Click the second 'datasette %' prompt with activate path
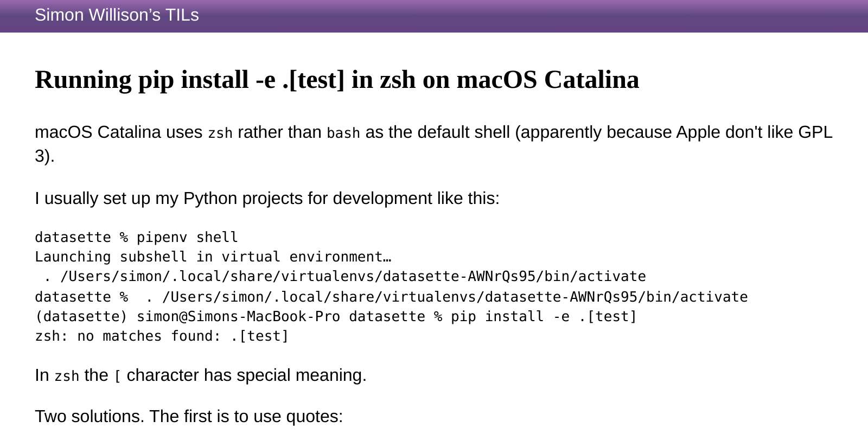Viewport: 868px width, 434px height. (391, 297)
